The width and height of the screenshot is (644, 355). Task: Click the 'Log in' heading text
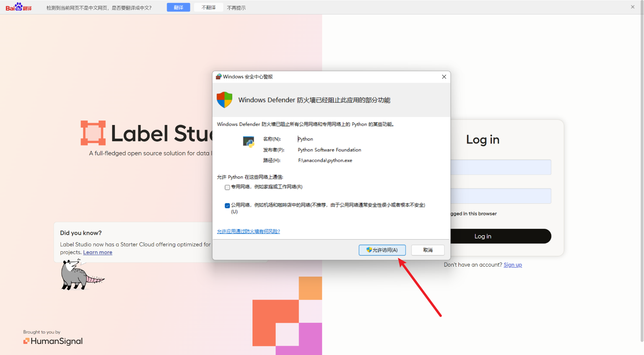pos(483,139)
